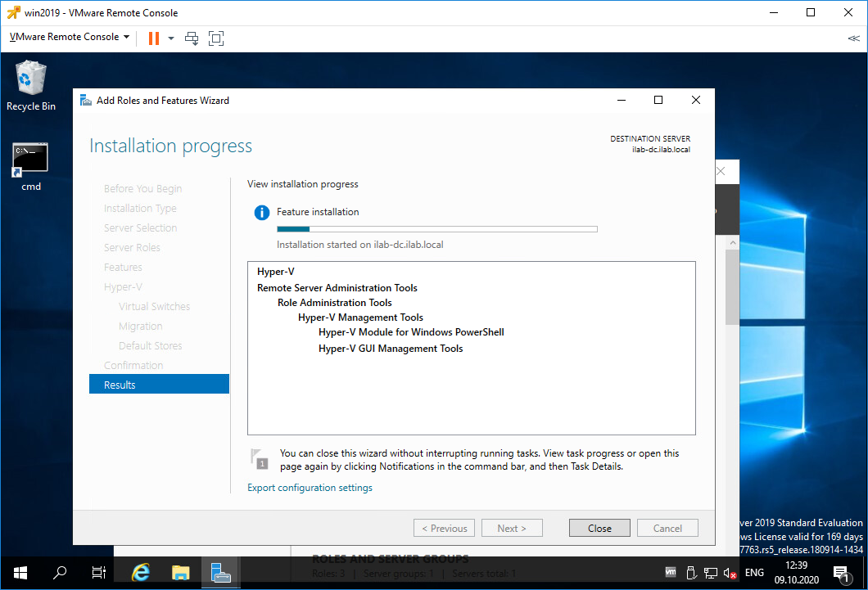Open Export configuration settings link
The width and height of the screenshot is (868, 590).
point(310,488)
